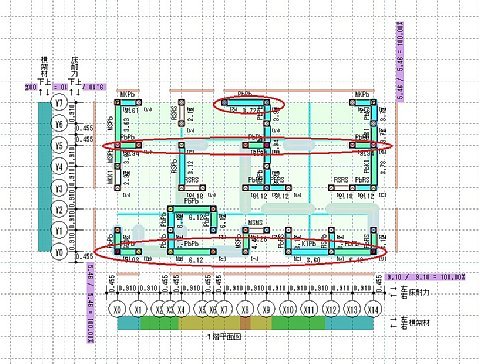The image size is (480, 364).
Task: Click the X4 grid axis bubble
Action: coord(181,310)
